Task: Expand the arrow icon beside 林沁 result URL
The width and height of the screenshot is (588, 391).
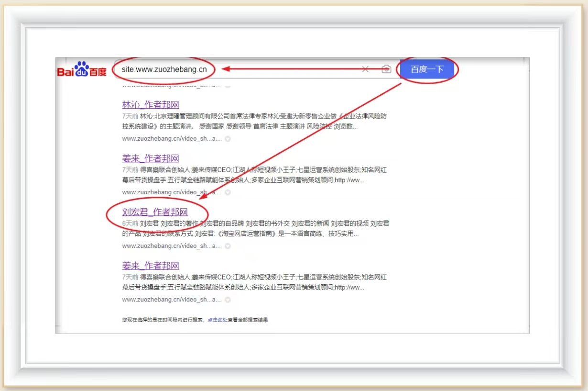Action: (x=228, y=139)
